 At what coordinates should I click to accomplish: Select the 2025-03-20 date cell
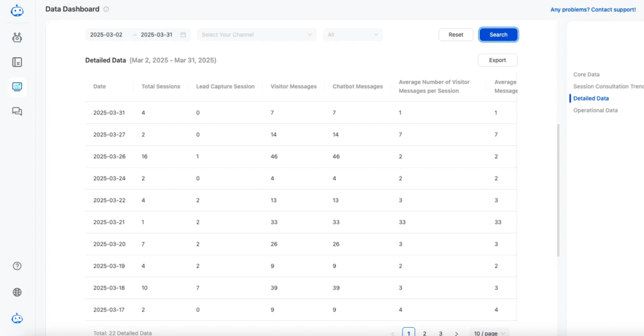109,244
